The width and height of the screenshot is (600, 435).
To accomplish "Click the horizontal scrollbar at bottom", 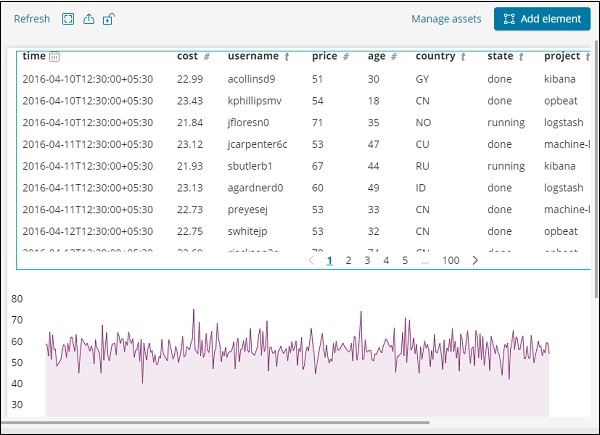I will click(x=215, y=424).
